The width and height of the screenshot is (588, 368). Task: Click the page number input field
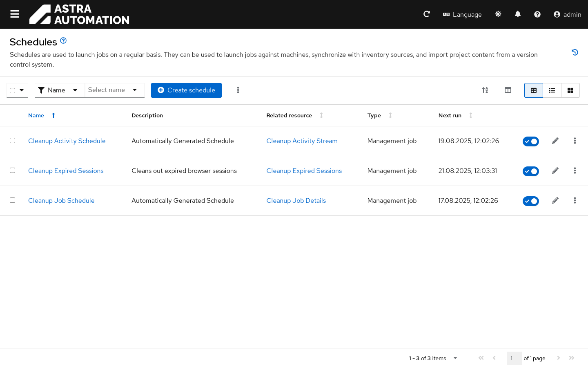514,358
